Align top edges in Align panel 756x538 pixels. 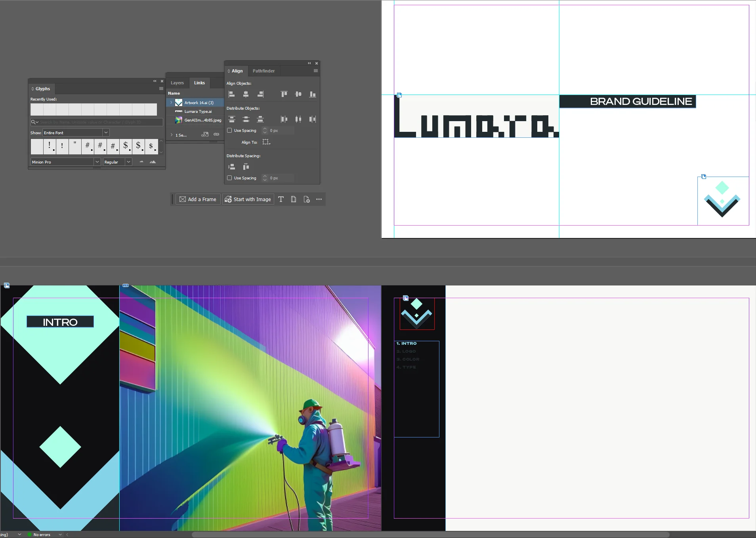pos(284,94)
